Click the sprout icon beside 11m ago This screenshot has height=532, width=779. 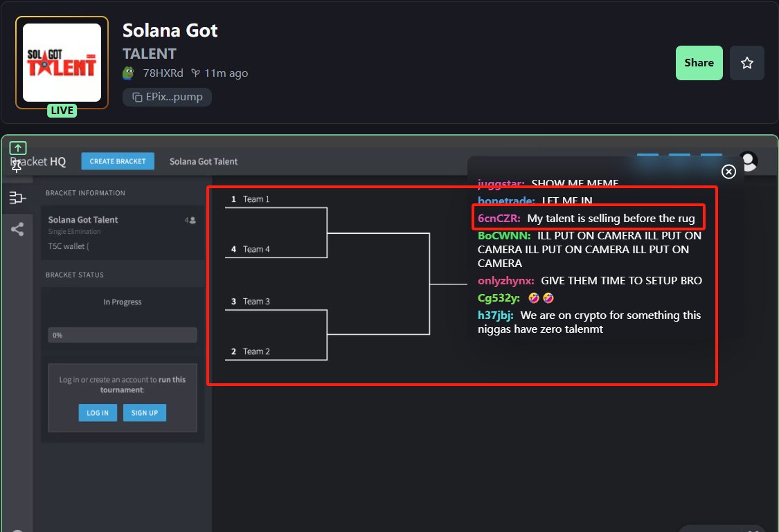196,73
